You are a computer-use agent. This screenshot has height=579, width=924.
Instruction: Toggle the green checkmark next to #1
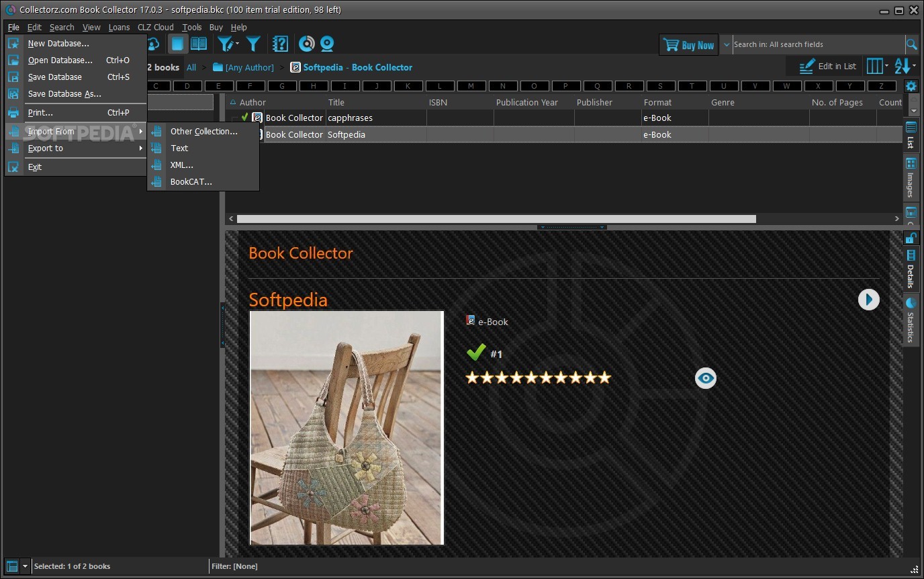coord(475,353)
